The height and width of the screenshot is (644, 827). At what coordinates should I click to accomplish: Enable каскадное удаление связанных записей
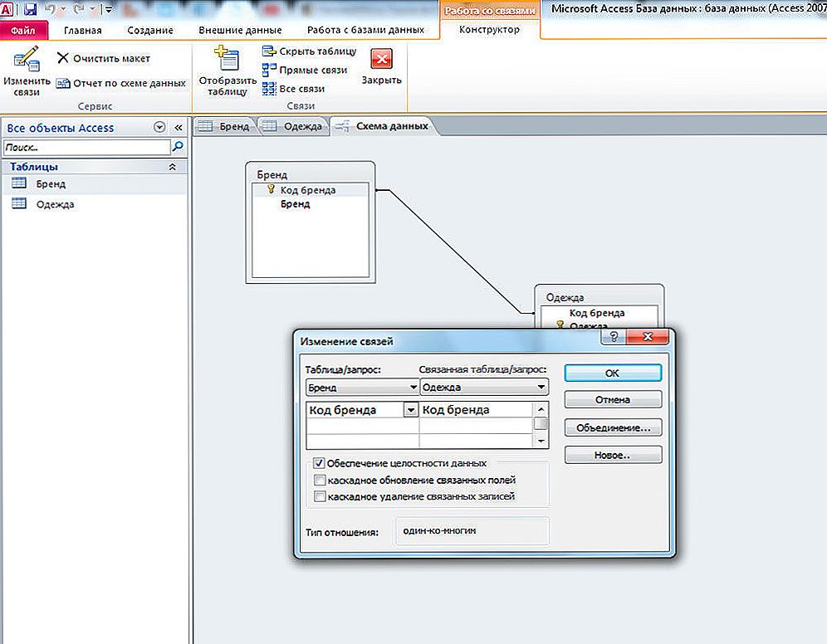point(320,496)
